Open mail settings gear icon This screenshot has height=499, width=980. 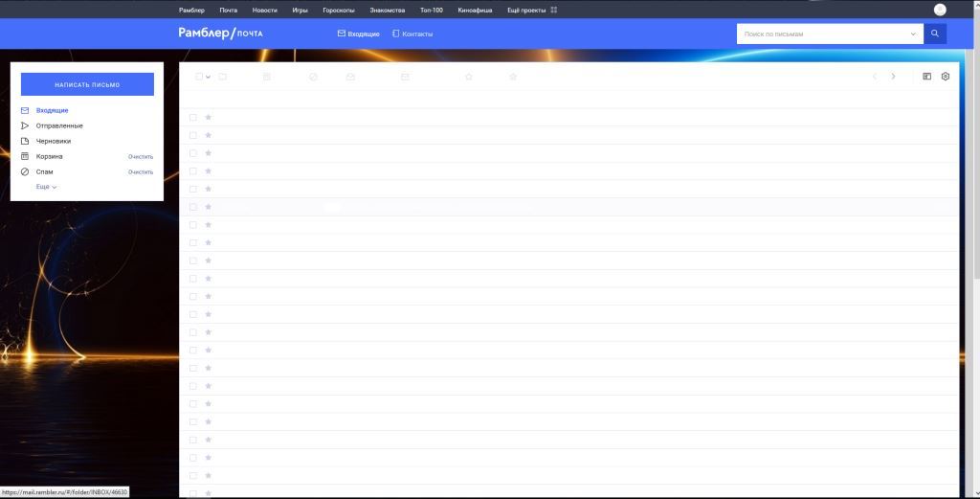click(945, 77)
